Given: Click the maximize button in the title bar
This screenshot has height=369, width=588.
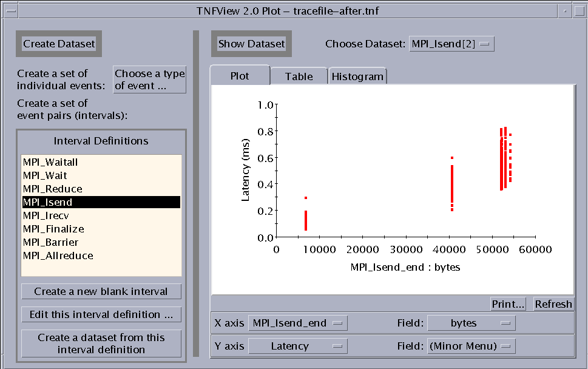Looking at the screenshot, I should (x=580, y=11).
